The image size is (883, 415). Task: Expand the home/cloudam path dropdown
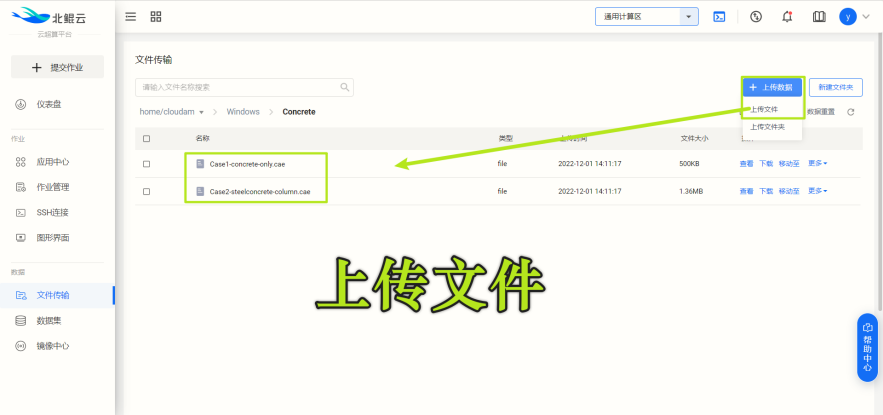[201, 112]
